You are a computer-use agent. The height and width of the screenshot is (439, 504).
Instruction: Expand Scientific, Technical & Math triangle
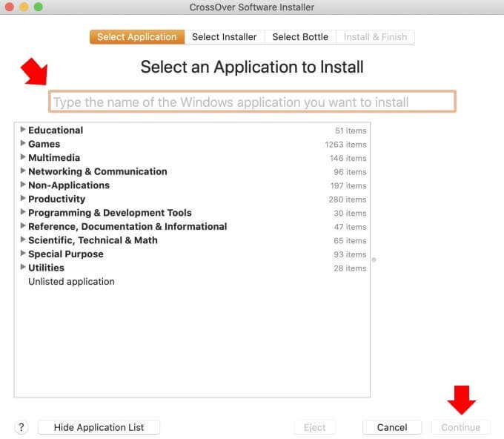click(23, 240)
